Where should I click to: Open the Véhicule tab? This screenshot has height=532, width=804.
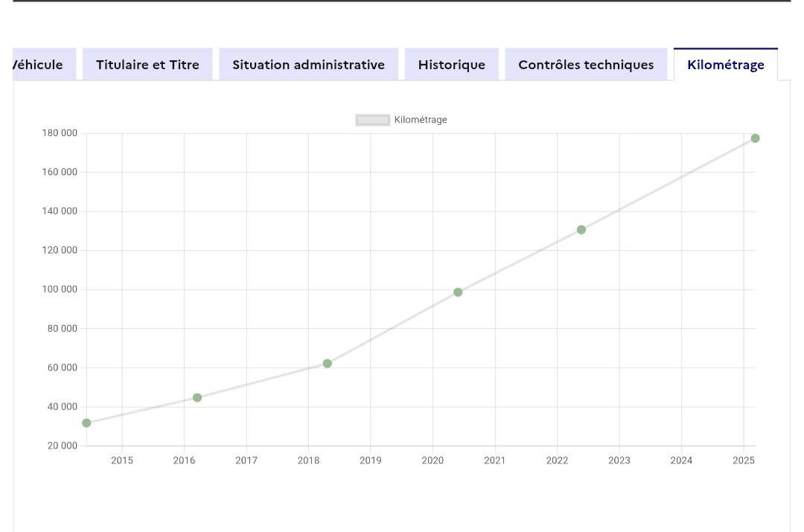(x=44, y=65)
